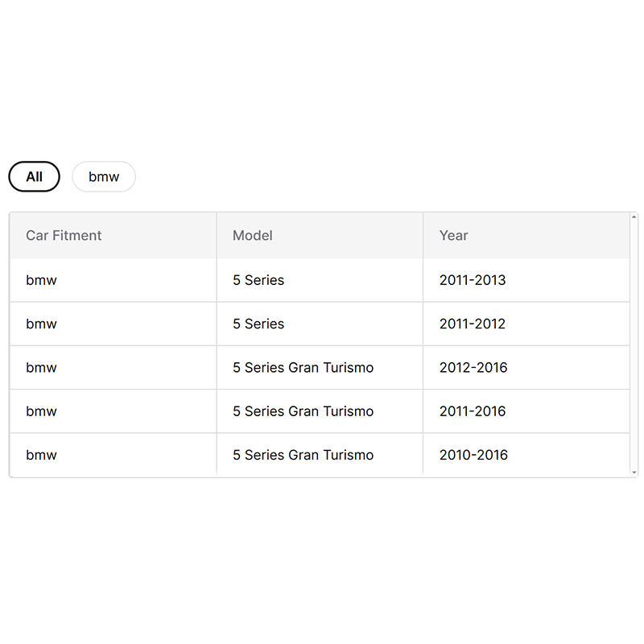The width and height of the screenshot is (644, 644).
Task: Click "5 Series Gran Turismo" in 2011-2016 row
Action: 303,411
